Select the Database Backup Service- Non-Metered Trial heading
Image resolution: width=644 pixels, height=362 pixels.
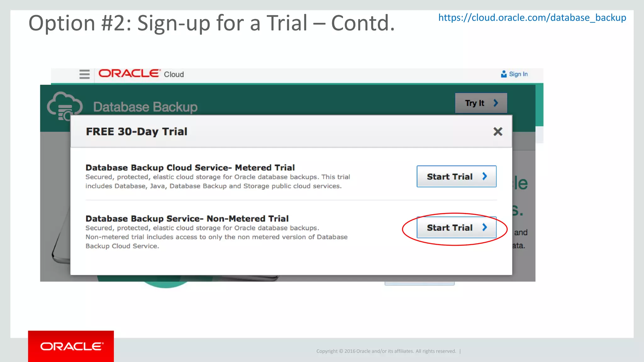[187, 218]
